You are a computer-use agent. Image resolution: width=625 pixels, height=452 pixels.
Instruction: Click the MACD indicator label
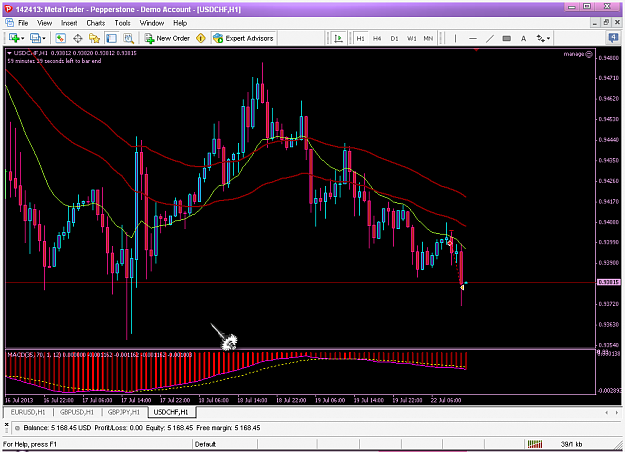coord(100,355)
